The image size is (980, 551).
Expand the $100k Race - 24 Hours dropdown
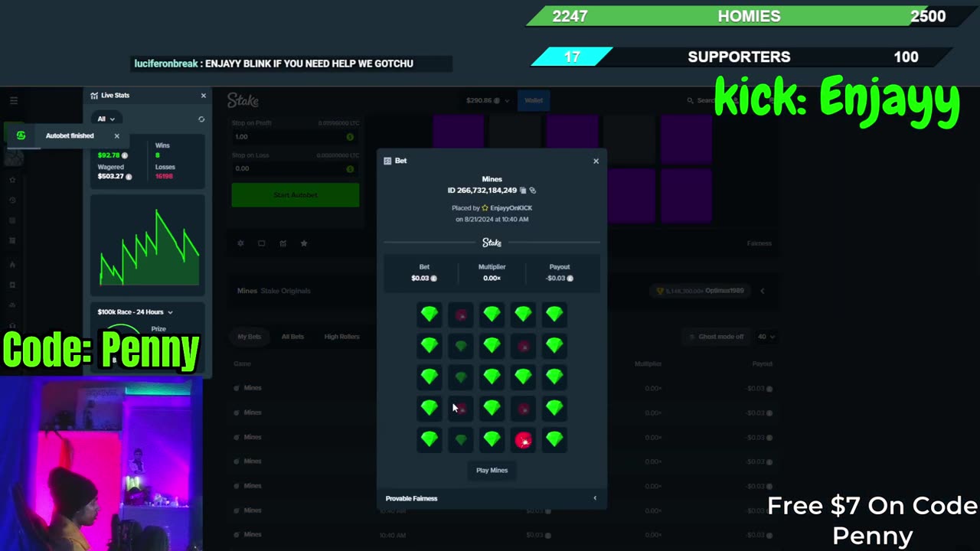tap(135, 312)
